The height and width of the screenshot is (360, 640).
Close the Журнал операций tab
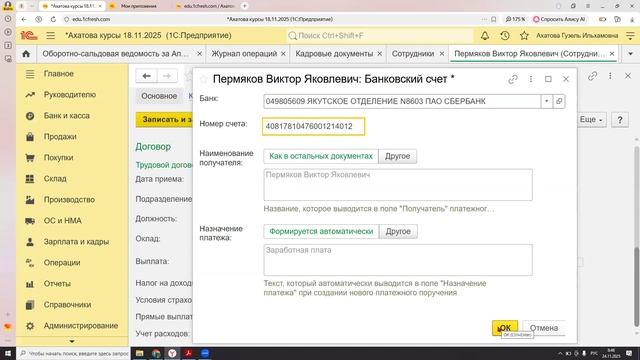283,54
